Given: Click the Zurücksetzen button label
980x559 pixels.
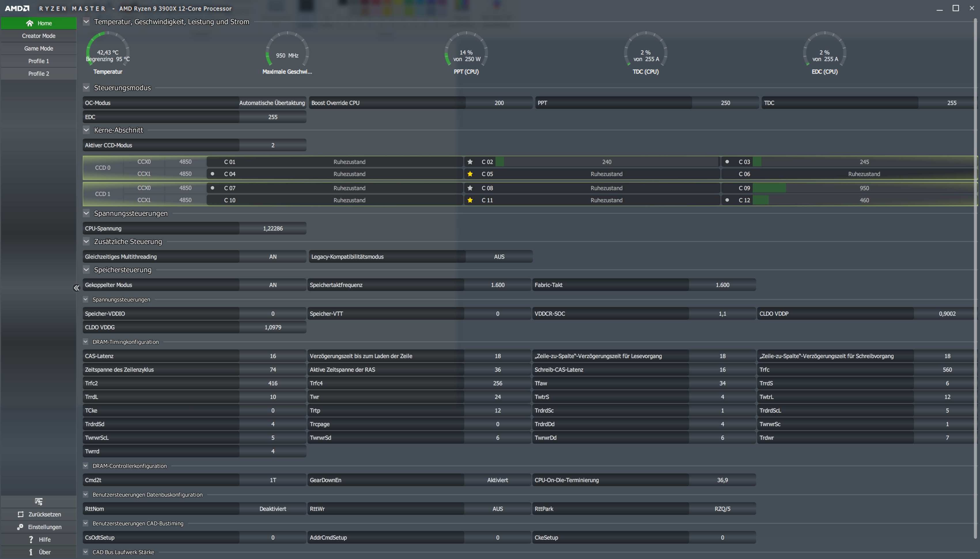Looking at the screenshot, I should click(45, 514).
